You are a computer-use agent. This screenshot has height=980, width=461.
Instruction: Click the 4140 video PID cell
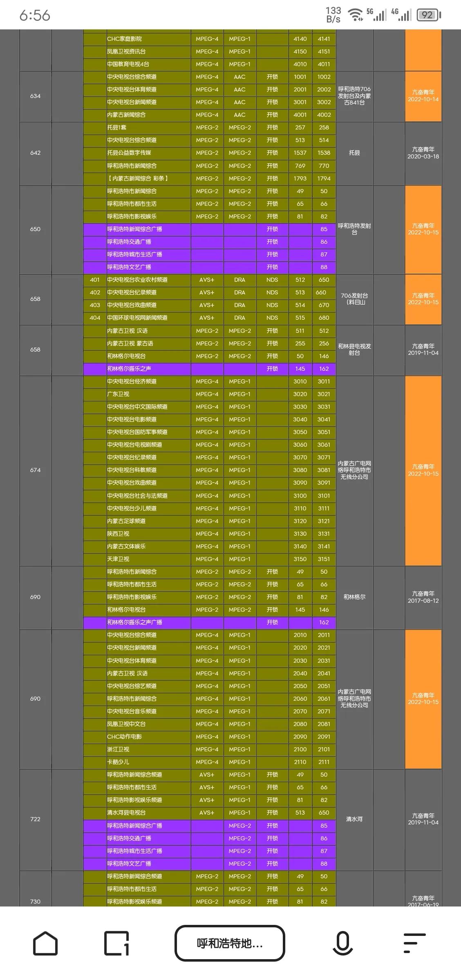click(x=300, y=39)
